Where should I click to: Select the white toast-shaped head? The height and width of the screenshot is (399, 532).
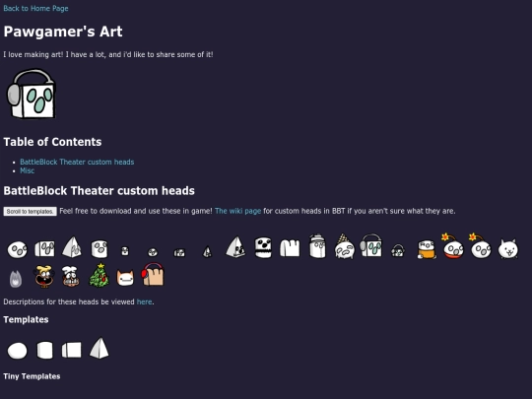coord(290,247)
